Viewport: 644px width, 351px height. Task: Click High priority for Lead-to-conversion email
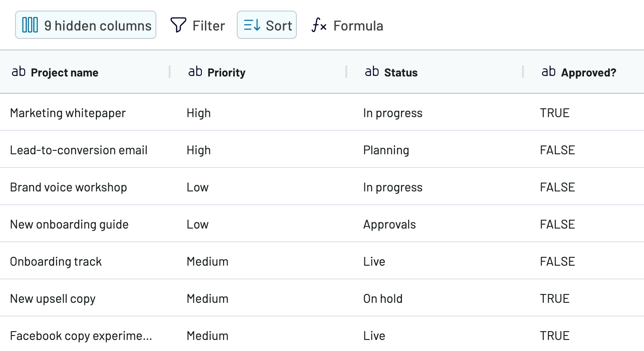(x=199, y=150)
